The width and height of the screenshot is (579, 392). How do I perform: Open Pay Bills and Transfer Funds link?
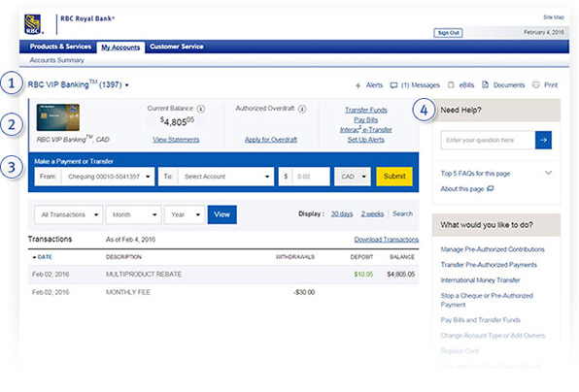click(x=481, y=320)
